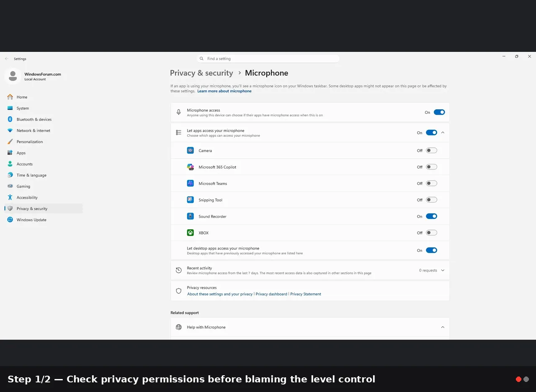Collapse the Let apps access your microphone list
This screenshot has width=536, height=392.
(x=443, y=133)
